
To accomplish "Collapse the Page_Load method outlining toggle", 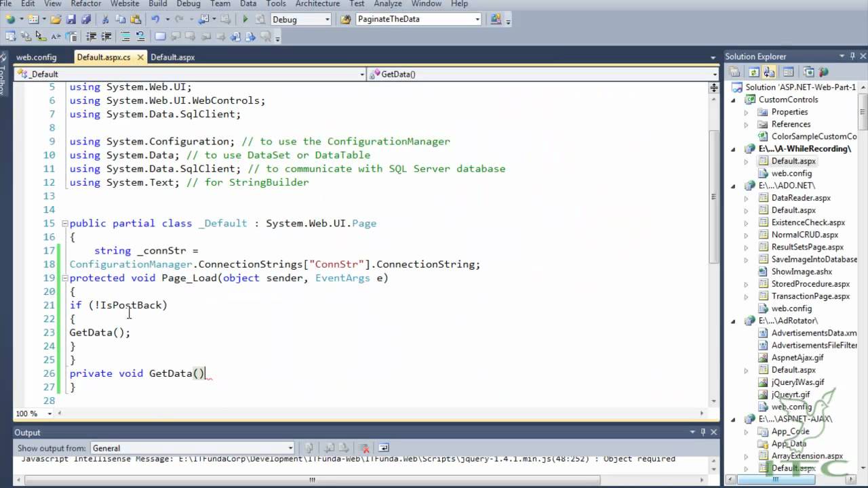I will 64,278.
